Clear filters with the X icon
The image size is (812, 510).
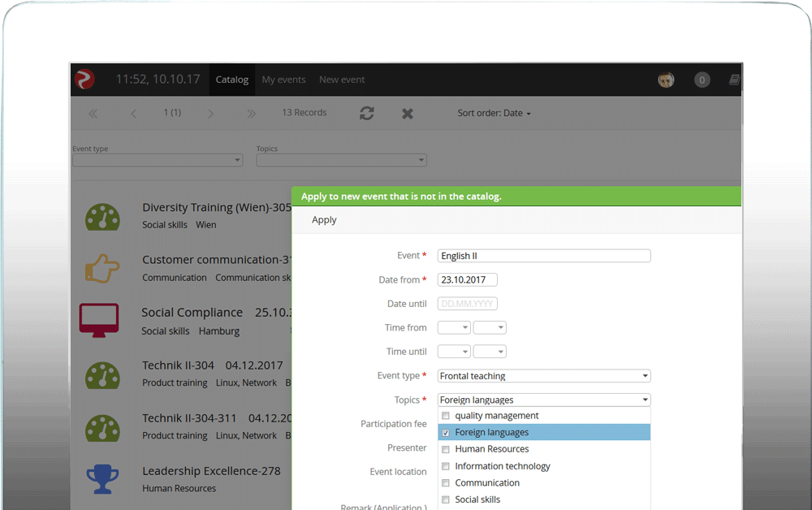(408, 114)
